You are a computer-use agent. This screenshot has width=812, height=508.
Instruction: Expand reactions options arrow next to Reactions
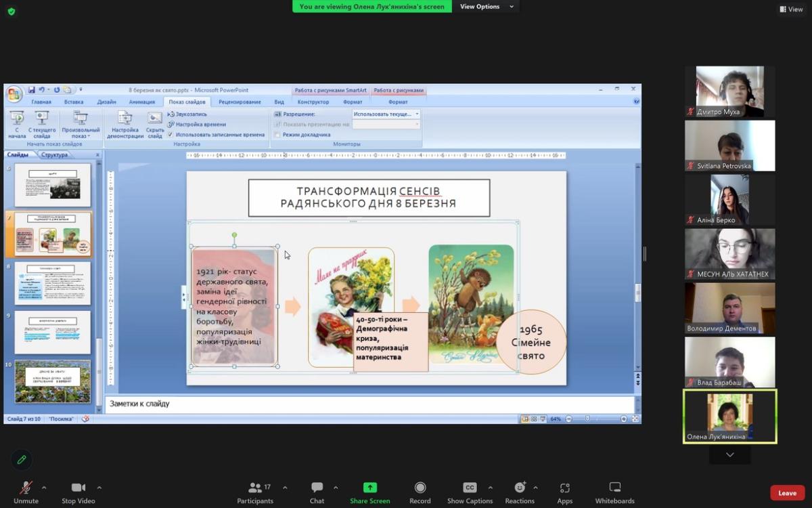[536, 487]
